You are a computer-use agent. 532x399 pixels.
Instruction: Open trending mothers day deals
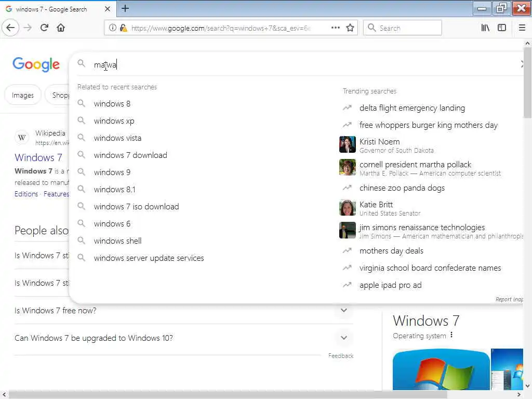(391, 251)
